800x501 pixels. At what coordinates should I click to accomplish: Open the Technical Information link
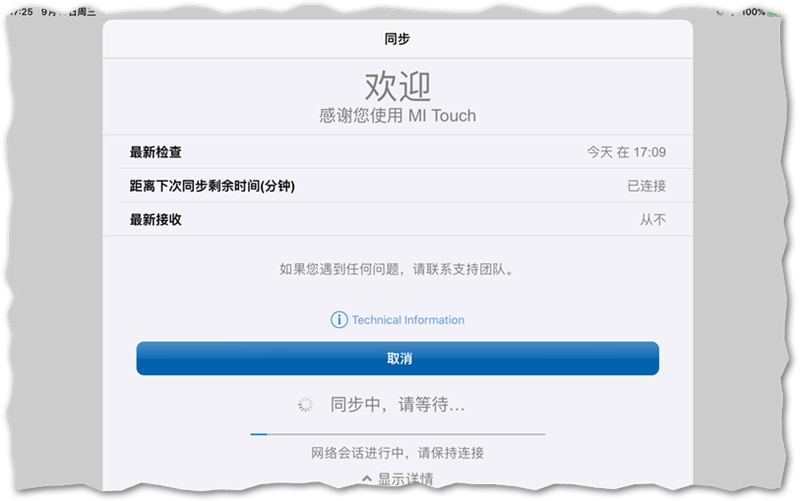[x=408, y=320]
